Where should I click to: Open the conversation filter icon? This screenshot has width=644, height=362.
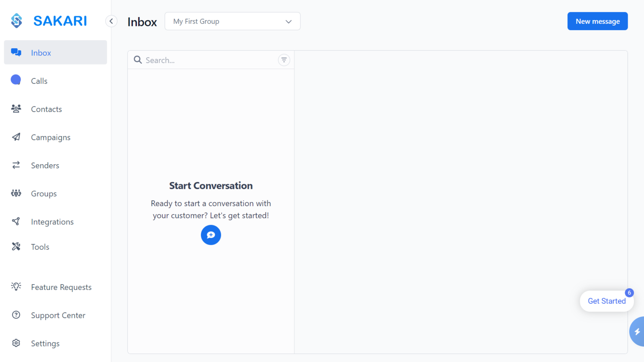pyautogui.click(x=284, y=60)
